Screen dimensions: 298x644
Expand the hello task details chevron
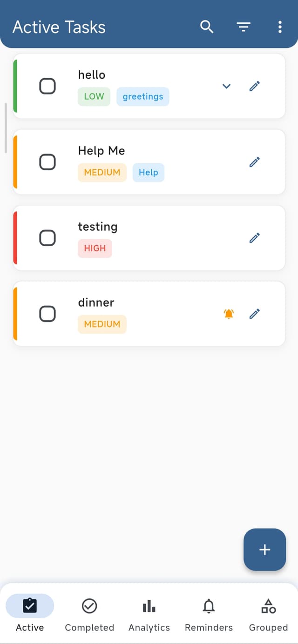(x=226, y=86)
